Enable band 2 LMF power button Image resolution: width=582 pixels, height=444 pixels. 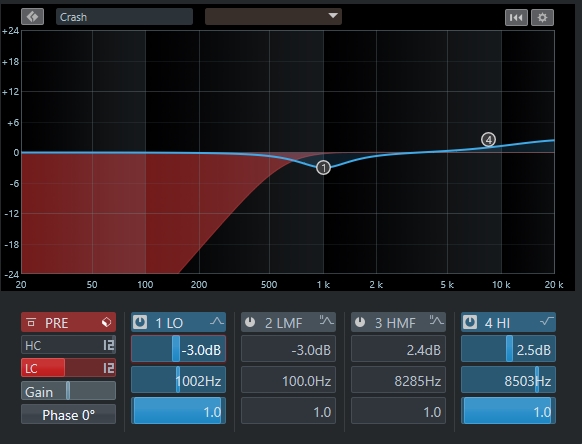pos(250,322)
